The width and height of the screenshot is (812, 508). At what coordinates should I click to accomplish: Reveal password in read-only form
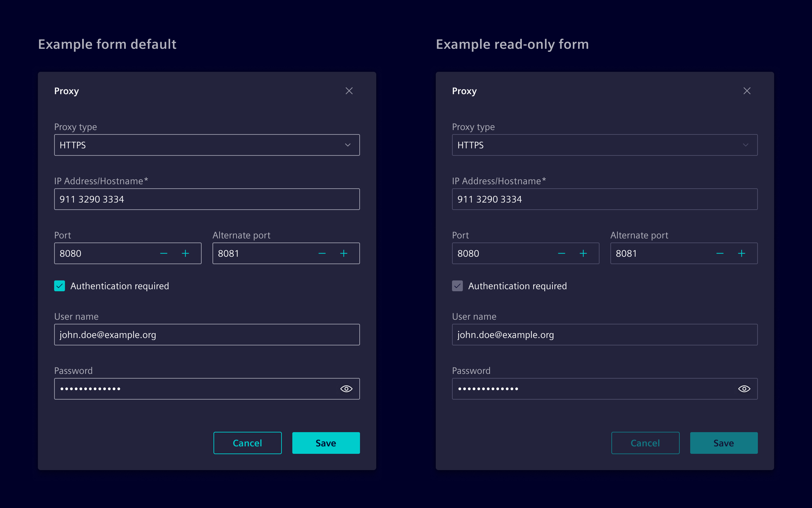point(744,389)
